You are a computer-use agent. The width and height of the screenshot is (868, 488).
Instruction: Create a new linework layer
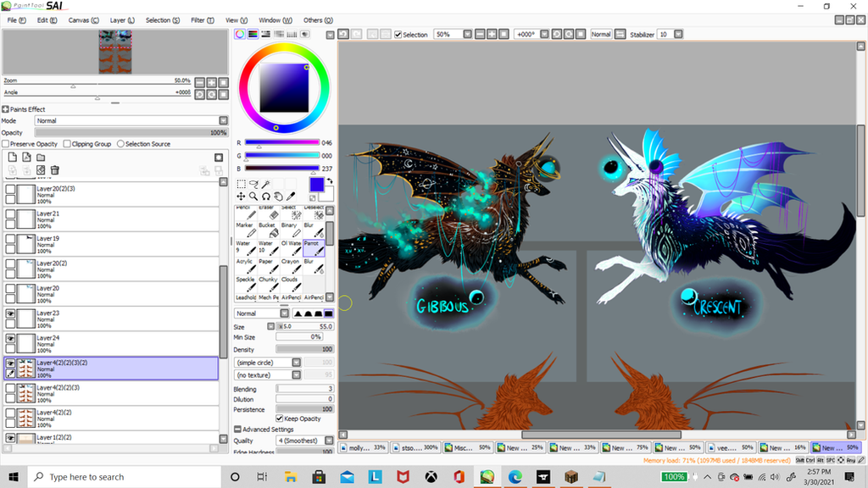(x=26, y=158)
